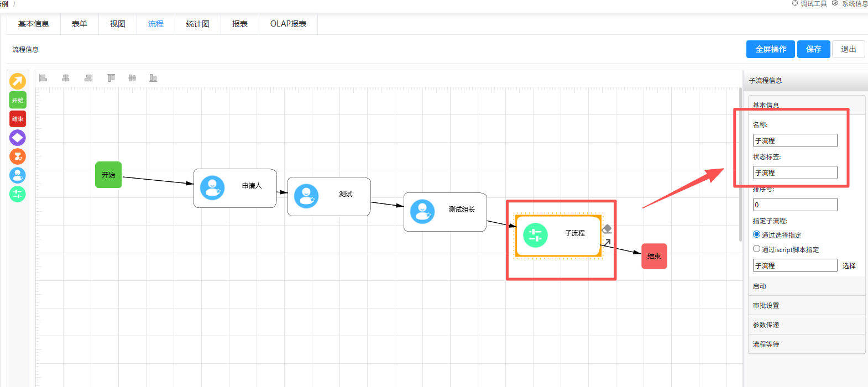Expand the 启动 accordion section
This screenshot has height=387, width=868.
pos(807,286)
